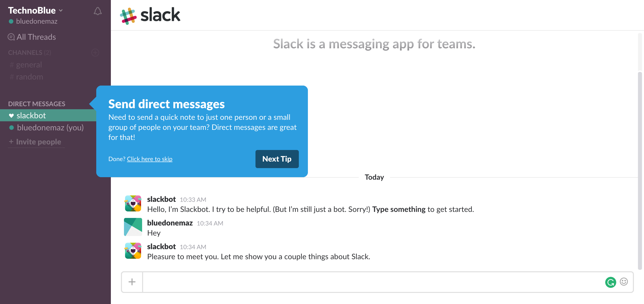
Task: Click the Invite people option
Action: click(x=36, y=142)
